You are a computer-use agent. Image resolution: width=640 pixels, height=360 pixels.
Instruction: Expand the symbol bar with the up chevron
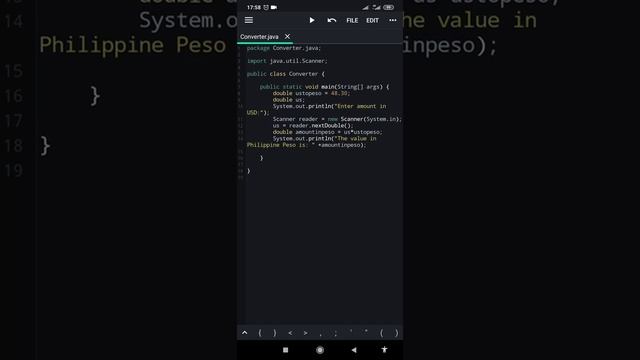coord(244,333)
